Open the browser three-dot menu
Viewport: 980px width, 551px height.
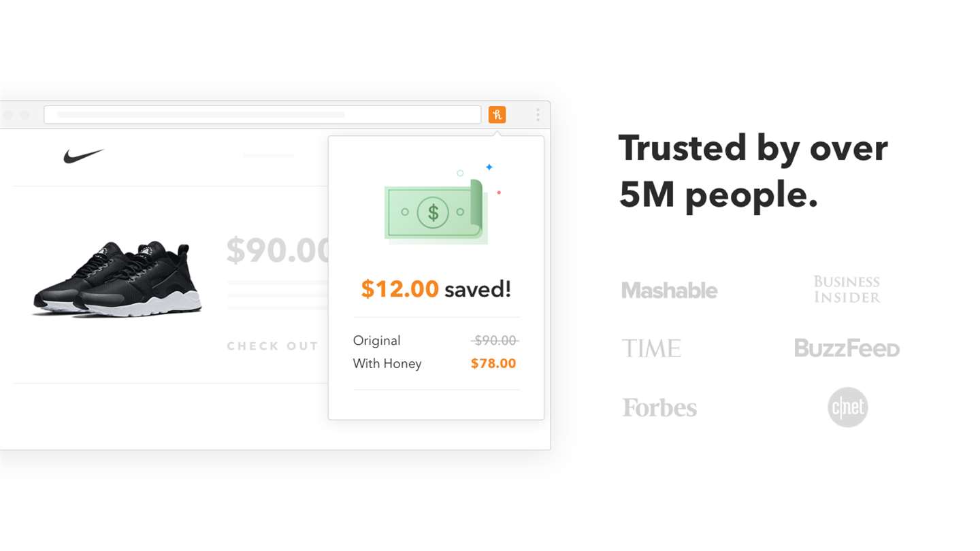[x=538, y=114]
